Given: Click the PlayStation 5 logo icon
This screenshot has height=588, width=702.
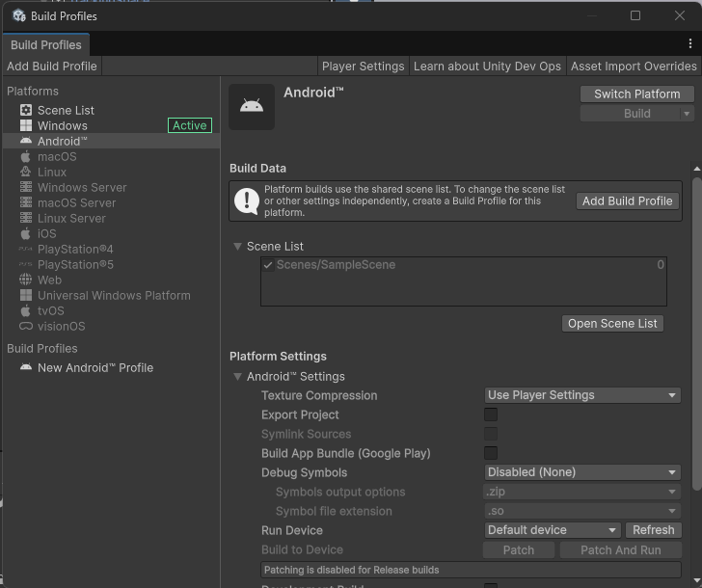Looking at the screenshot, I should (x=25, y=264).
